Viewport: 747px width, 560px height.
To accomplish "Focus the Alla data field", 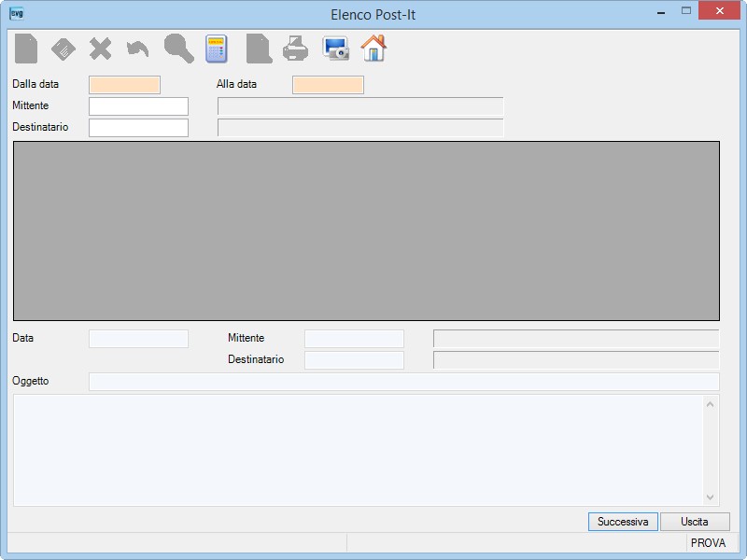I will (329, 85).
